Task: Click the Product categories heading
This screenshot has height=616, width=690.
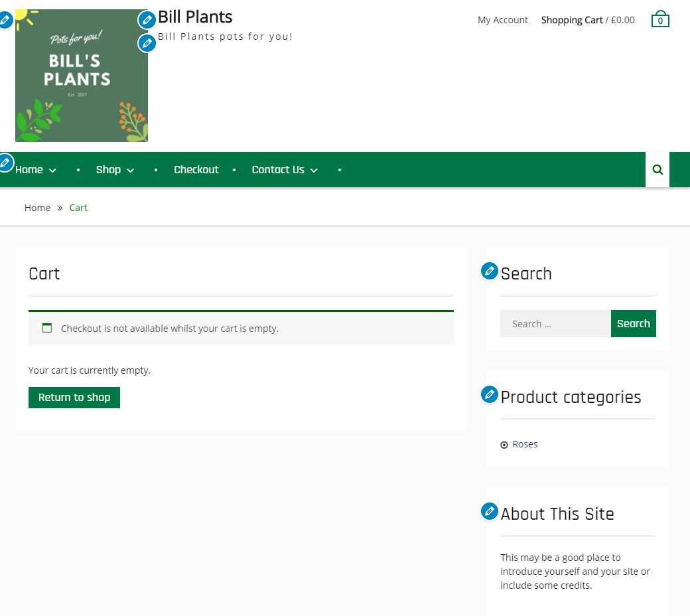Action: pos(571,397)
